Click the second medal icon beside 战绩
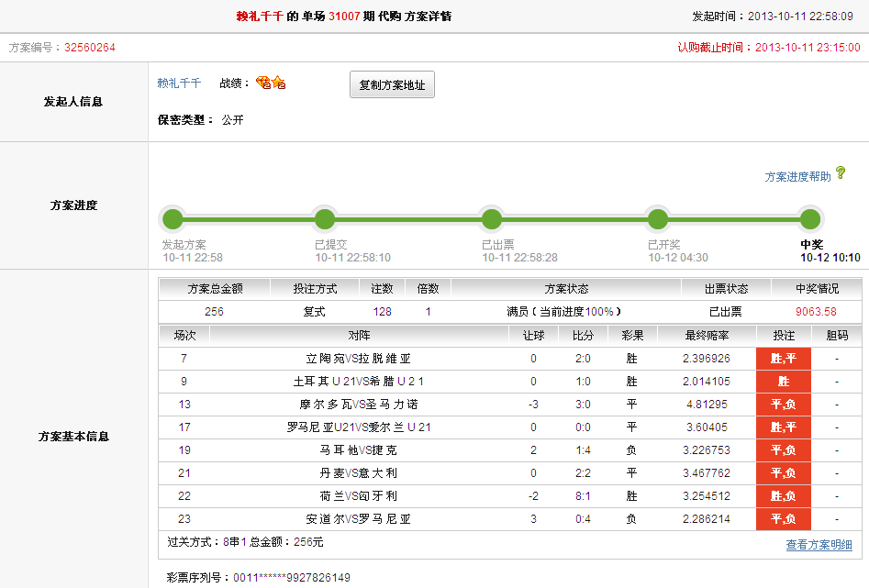The height and width of the screenshot is (588, 869). pos(278,83)
